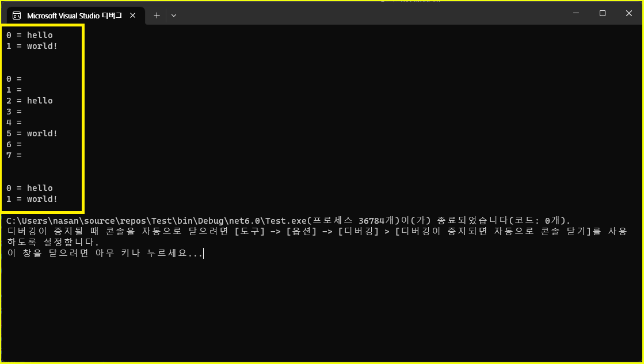Click the '하도록 설정합니다.' line
This screenshot has width=644, height=364.
click(54, 242)
